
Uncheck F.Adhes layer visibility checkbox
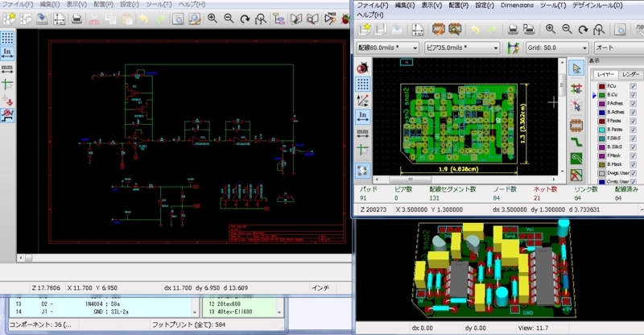click(633, 103)
